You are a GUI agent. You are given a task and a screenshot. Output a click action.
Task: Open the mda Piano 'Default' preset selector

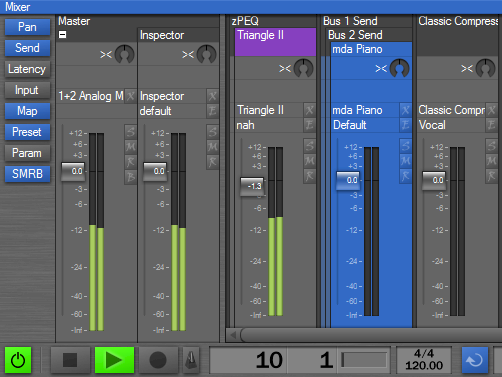(x=365, y=125)
